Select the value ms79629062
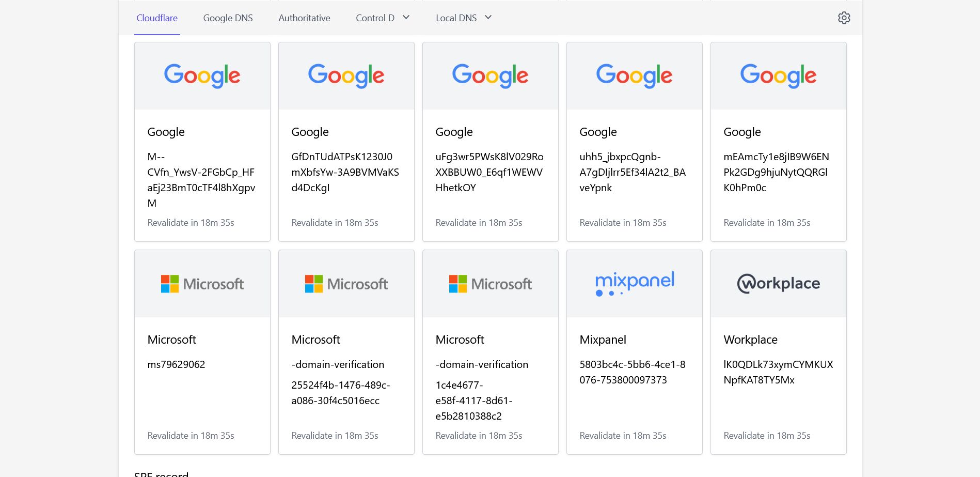 [176, 364]
